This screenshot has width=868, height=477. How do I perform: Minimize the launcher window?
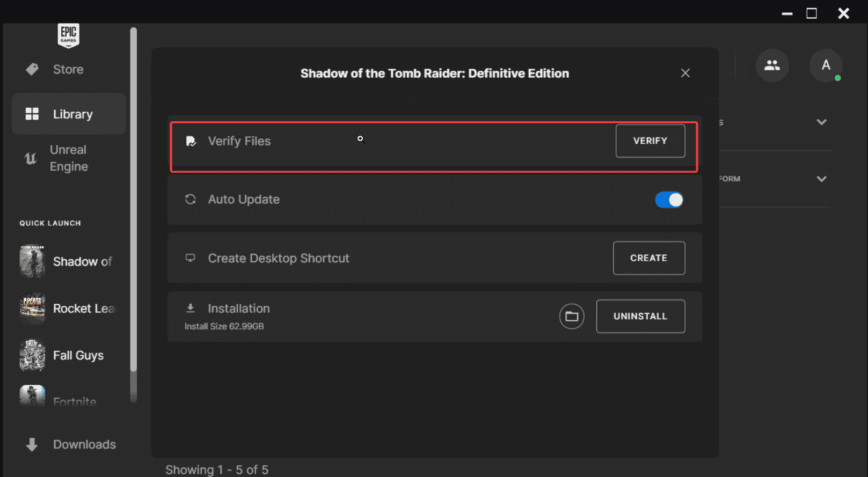(x=787, y=13)
